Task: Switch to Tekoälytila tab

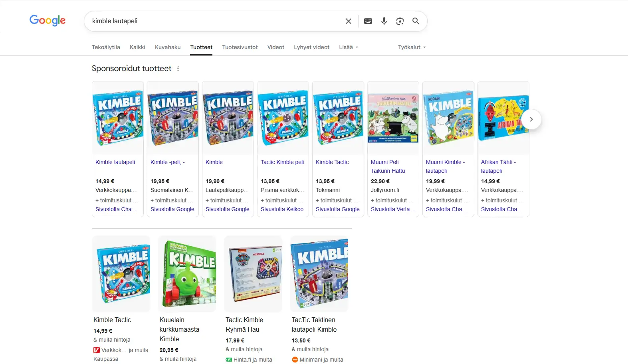Action: [x=106, y=47]
